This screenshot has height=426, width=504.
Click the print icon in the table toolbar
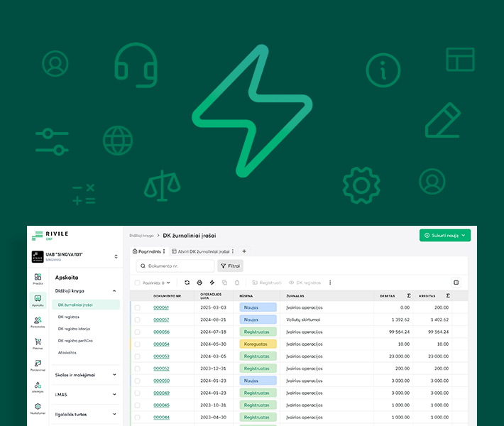pyautogui.click(x=199, y=283)
